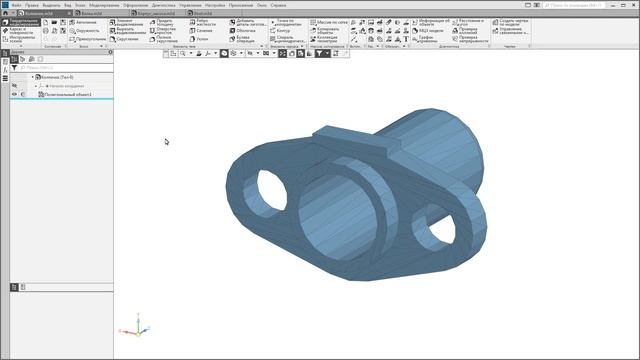Select the Контур tool
The image size is (640, 360).
[x=280, y=31]
